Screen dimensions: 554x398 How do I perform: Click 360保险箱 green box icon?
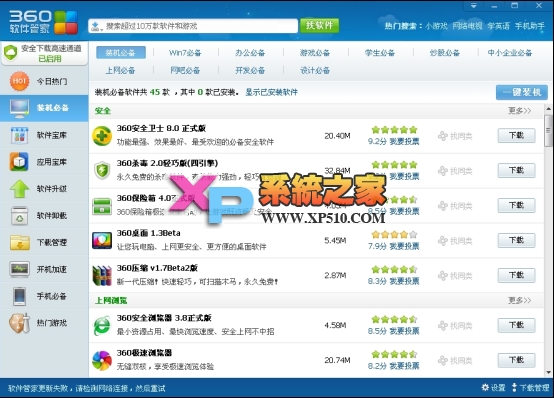coord(102,206)
